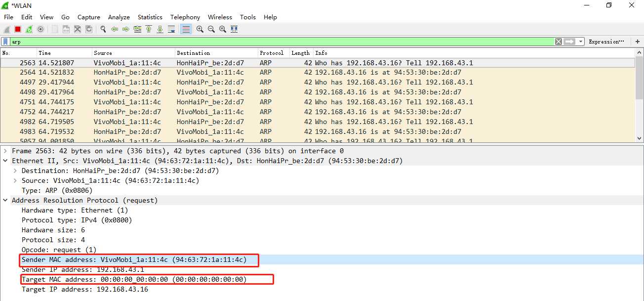Screen dimensions: 644x301
Task: Select packet number 4983 row
Action: (x=318, y=131)
